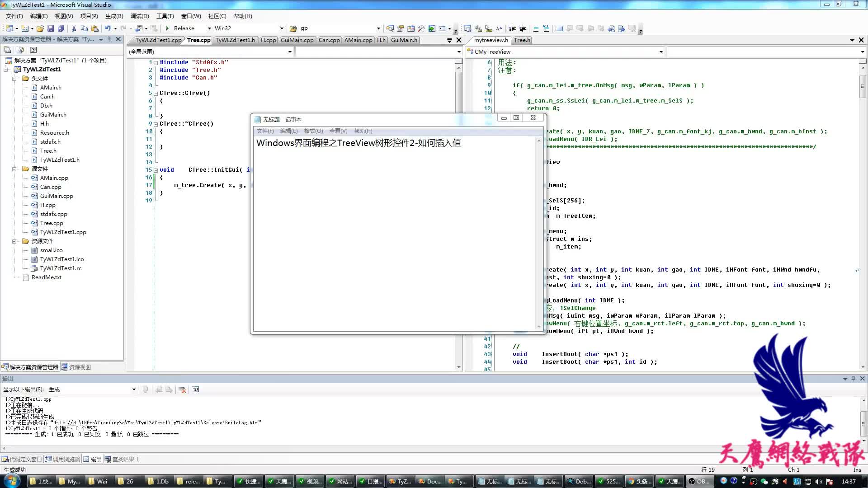
Task: Open the Win32 platform dropdown
Action: click(x=282, y=28)
